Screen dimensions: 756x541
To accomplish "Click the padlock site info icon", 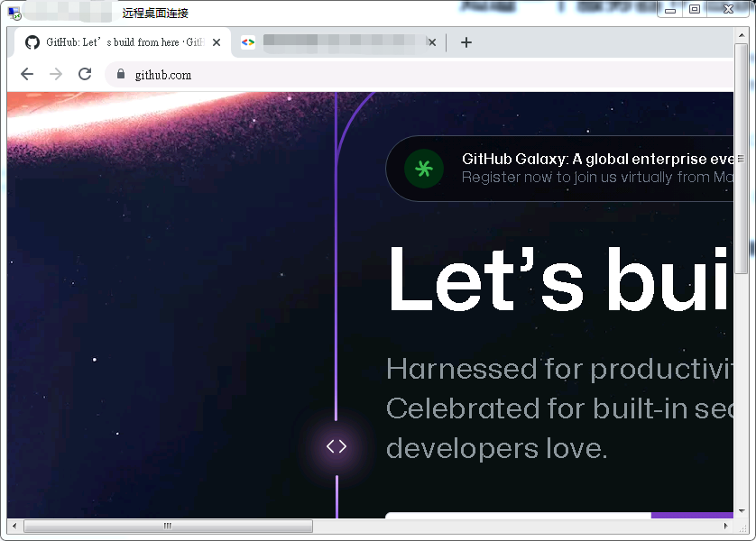I will point(121,74).
